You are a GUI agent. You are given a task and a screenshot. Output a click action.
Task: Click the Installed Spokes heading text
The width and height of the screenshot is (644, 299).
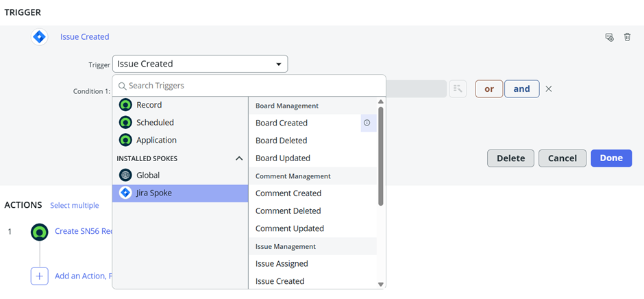pyautogui.click(x=147, y=158)
